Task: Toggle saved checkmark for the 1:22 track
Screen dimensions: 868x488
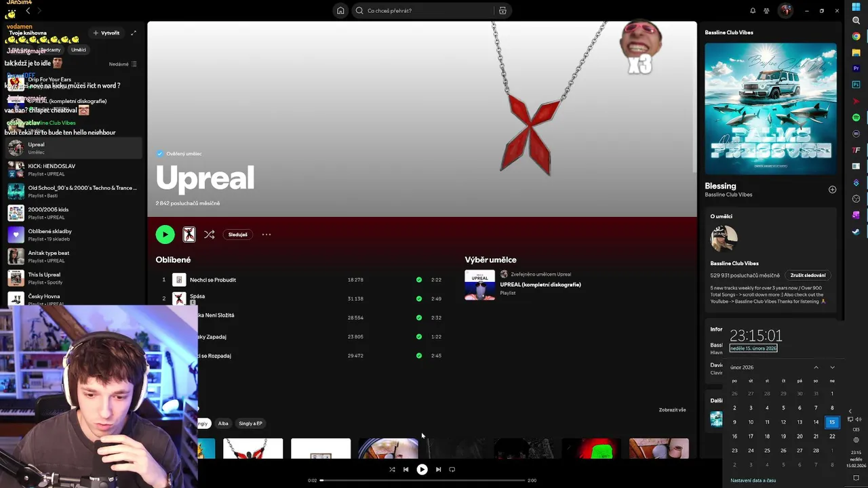Action: pos(419,337)
